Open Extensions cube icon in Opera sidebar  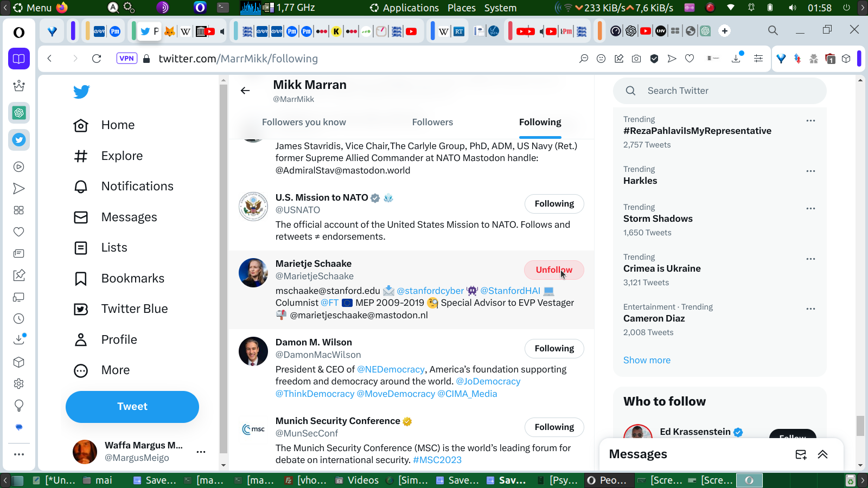click(x=19, y=362)
